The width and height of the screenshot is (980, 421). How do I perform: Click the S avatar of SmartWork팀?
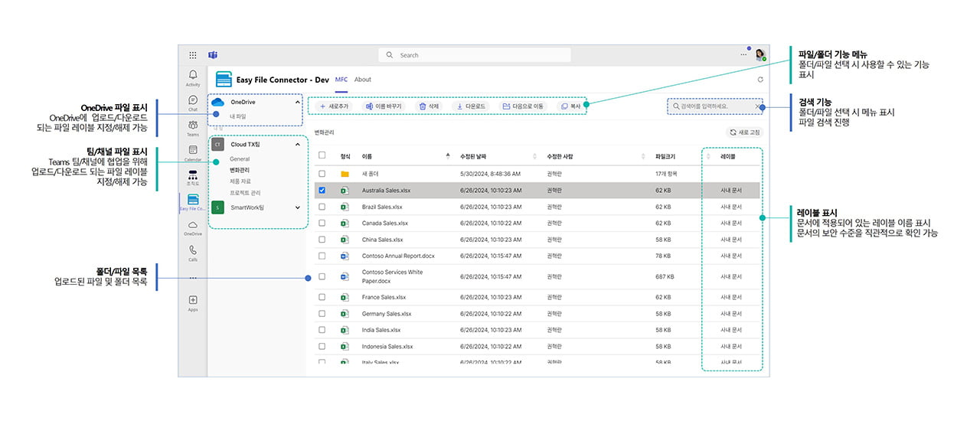click(217, 207)
